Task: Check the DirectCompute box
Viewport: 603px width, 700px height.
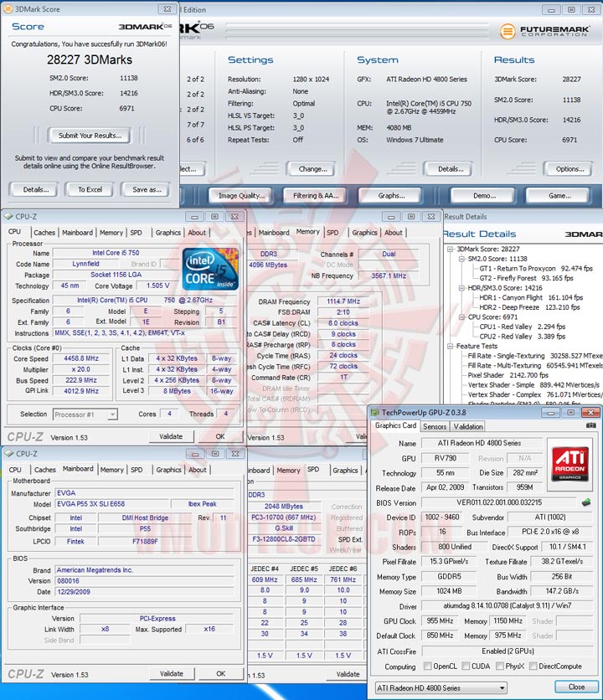Action: (533, 666)
